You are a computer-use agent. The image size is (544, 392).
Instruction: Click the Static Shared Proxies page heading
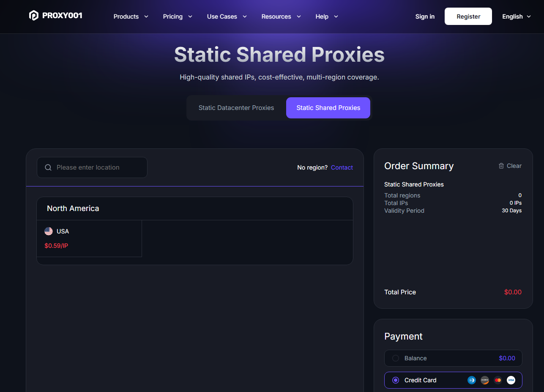tap(279, 55)
